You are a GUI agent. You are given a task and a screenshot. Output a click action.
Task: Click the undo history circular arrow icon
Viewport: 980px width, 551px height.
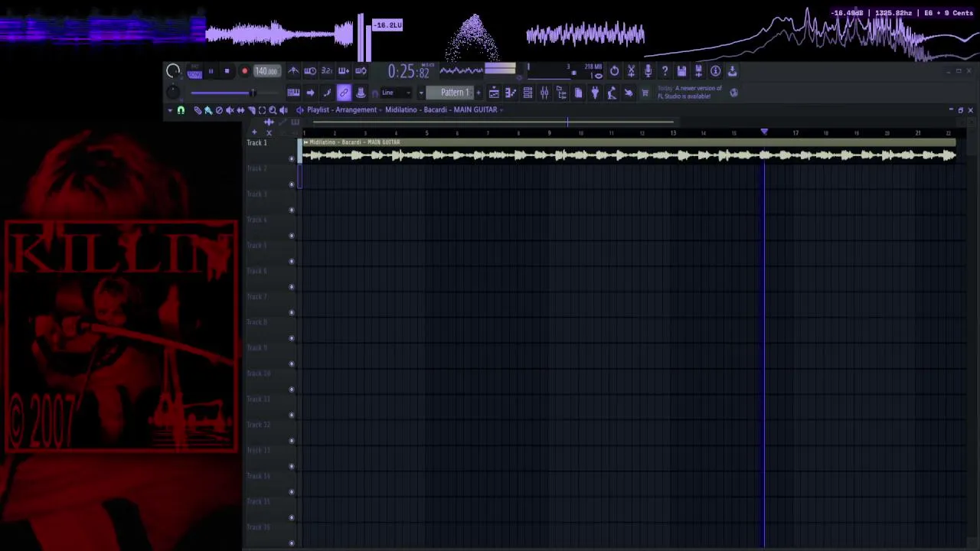click(615, 71)
